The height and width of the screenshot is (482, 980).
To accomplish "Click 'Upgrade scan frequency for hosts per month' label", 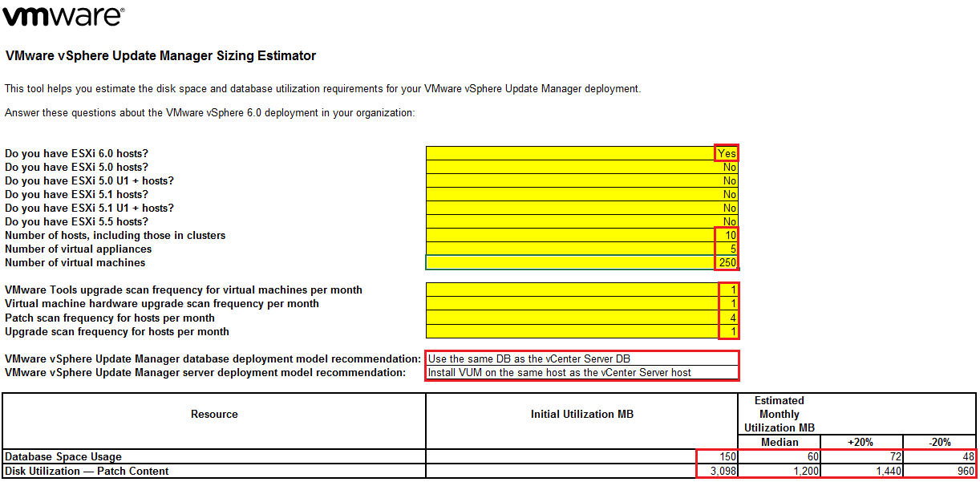I will [116, 331].
